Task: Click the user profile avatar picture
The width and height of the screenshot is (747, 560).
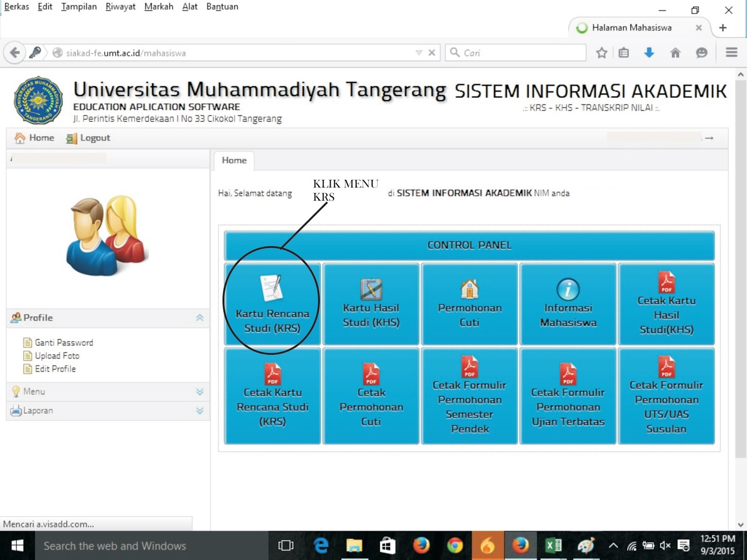Action: (x=107, y=236)
